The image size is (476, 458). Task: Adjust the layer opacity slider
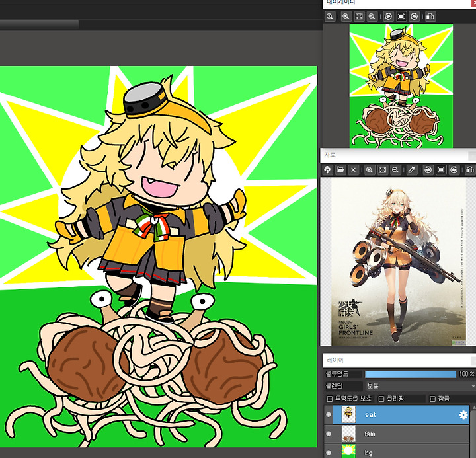pos(411,374)
